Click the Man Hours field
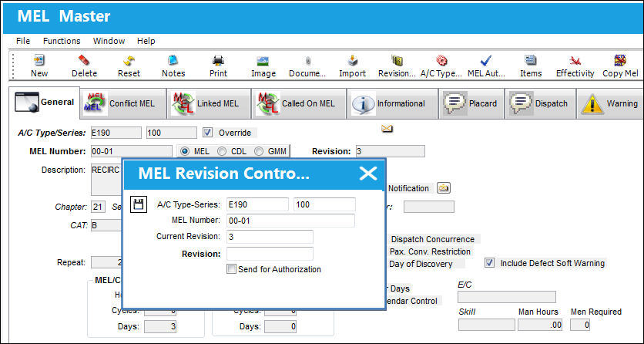Screen dimensions: 644x344 click(540, 325)
